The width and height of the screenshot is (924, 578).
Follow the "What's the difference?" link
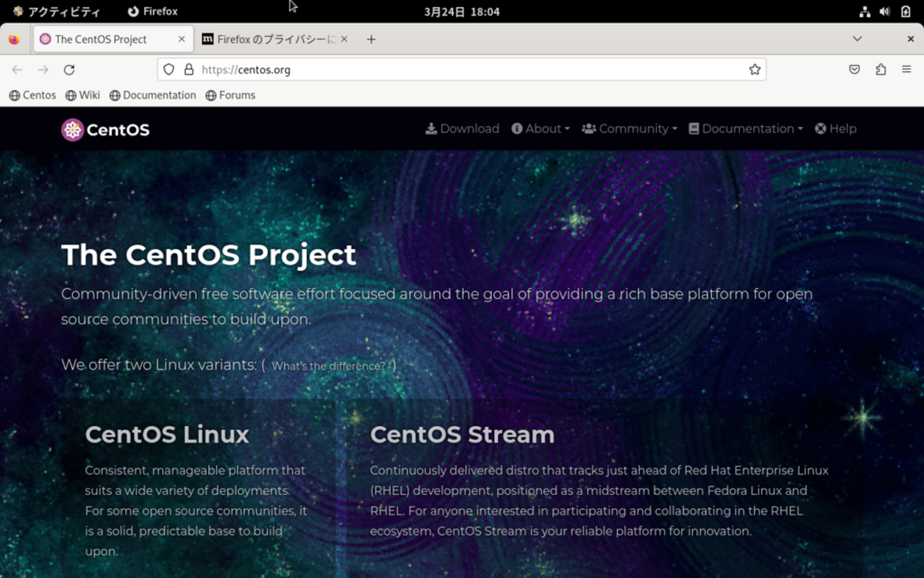pyautogui.click(x=329, y=366)
